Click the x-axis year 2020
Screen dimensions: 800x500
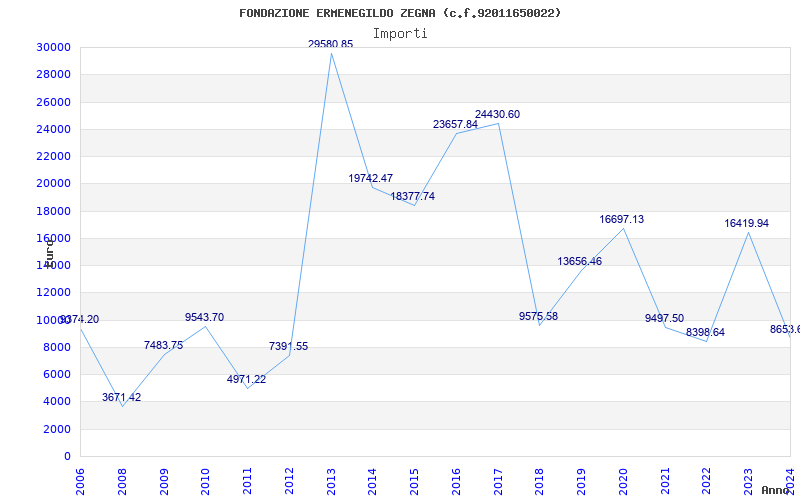tap(623, 482)
